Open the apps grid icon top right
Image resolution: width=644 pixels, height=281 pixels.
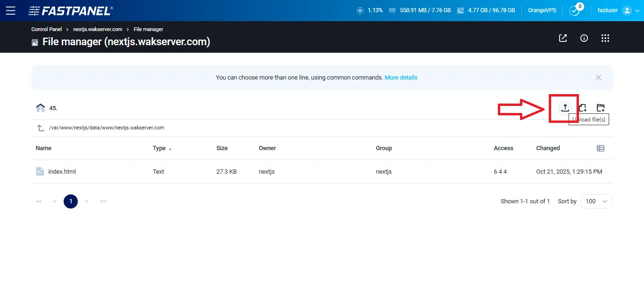pos(605,38)
